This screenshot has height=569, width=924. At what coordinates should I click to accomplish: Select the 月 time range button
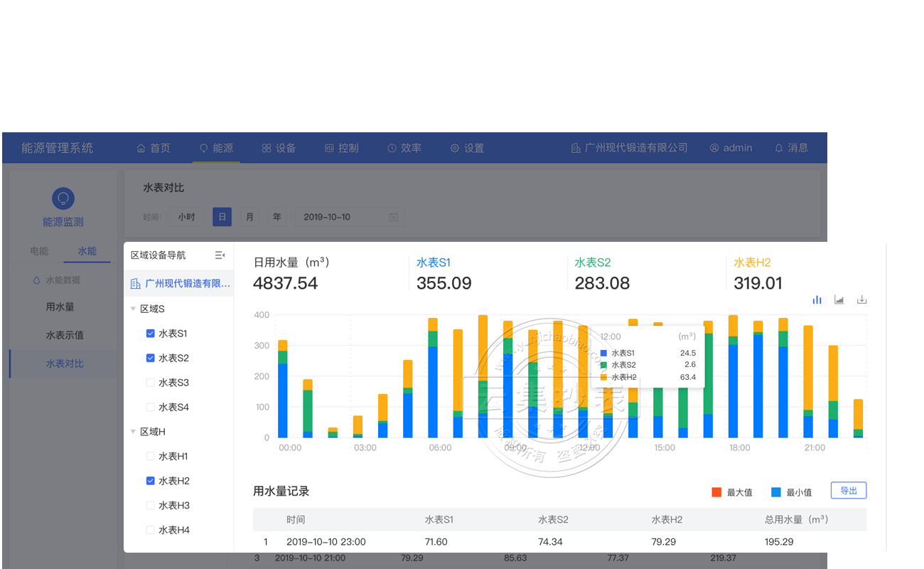tap(249, 217)
